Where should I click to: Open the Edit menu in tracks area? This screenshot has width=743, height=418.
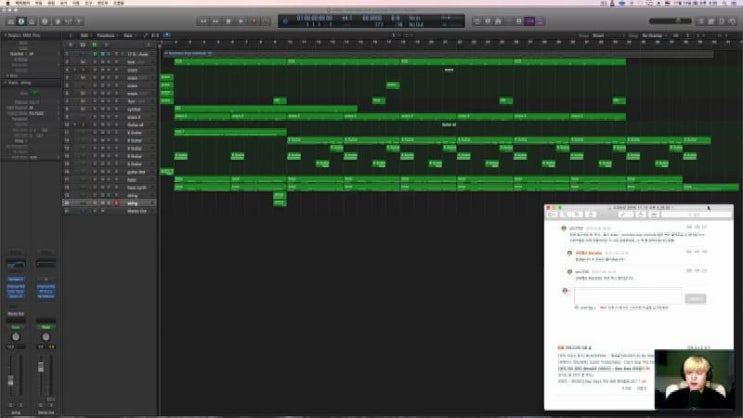(83, 35)
